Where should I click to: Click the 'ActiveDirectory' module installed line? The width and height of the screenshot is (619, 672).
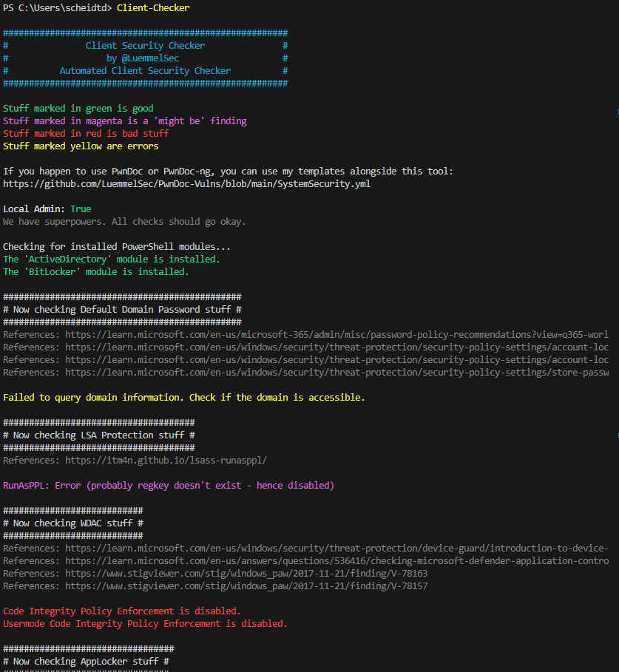tap(112, 259)
